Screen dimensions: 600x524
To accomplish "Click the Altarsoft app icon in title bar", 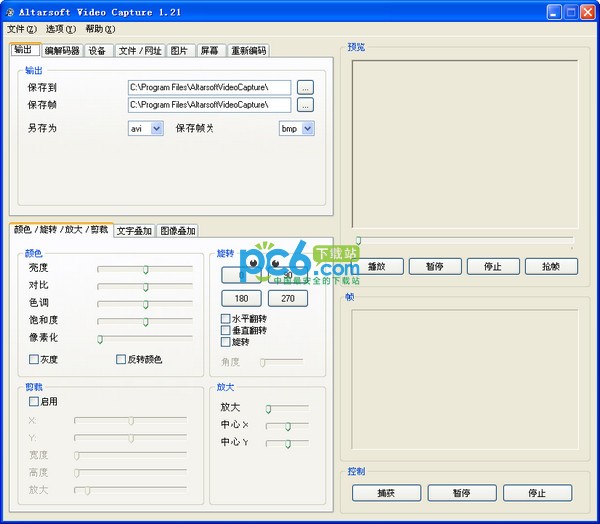I will pos(10,13).
